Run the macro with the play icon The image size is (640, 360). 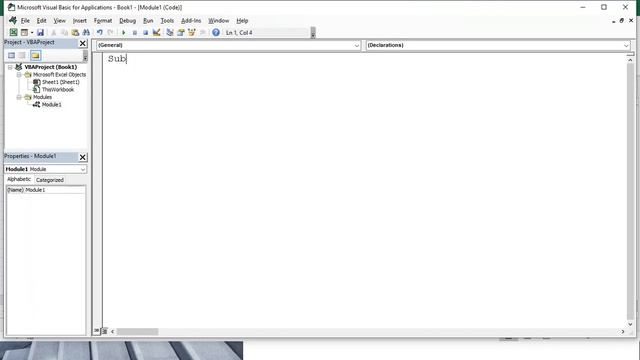[123, 32]
